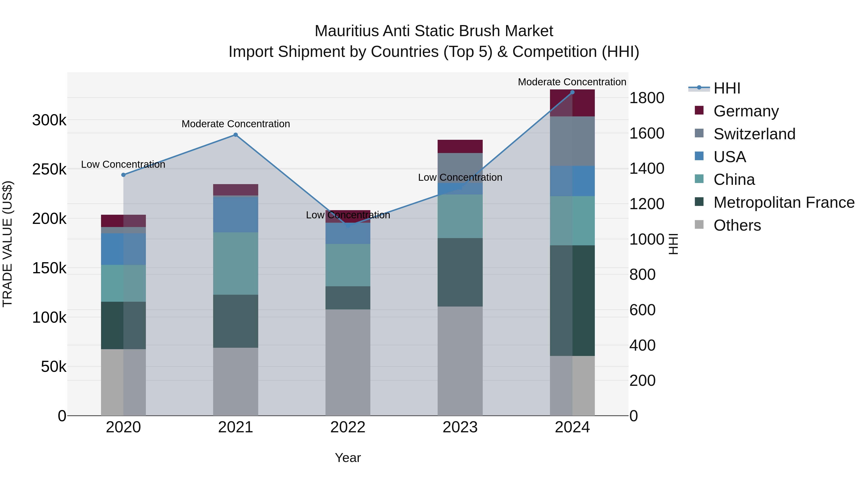
Task: Toggle Switzerland series in the legend
Action: (x=745, y=134)
